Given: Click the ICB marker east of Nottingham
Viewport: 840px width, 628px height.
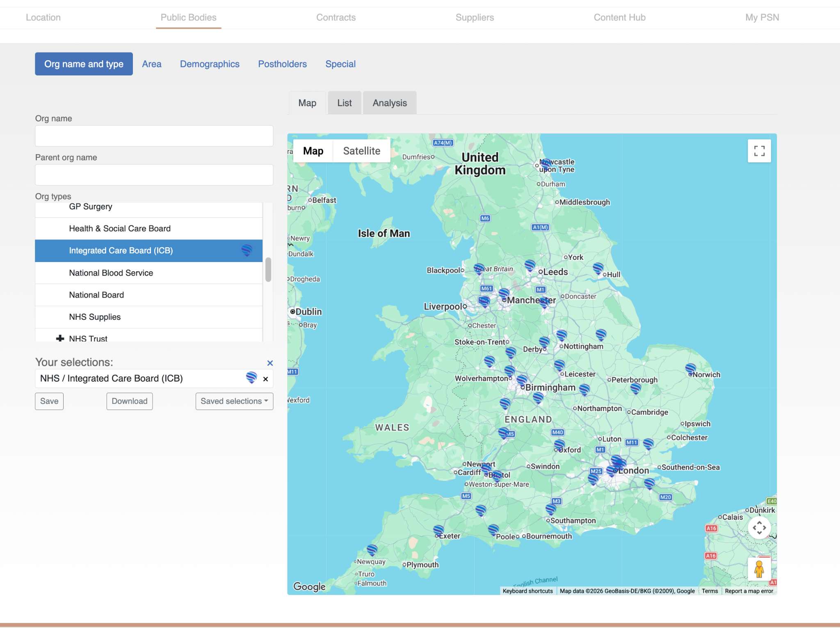Looking at the screenshot, I should click(x=601, y=335).
